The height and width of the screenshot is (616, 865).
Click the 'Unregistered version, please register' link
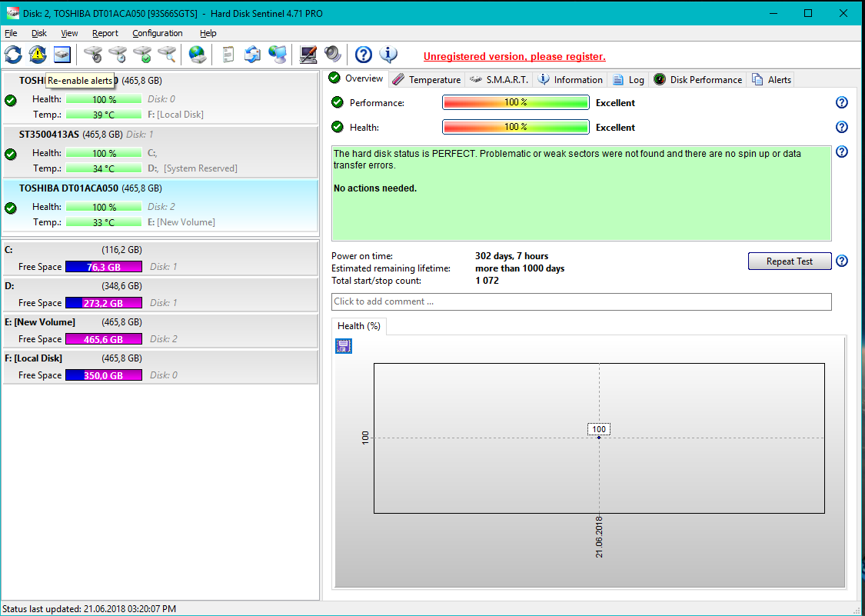(514, 57)
